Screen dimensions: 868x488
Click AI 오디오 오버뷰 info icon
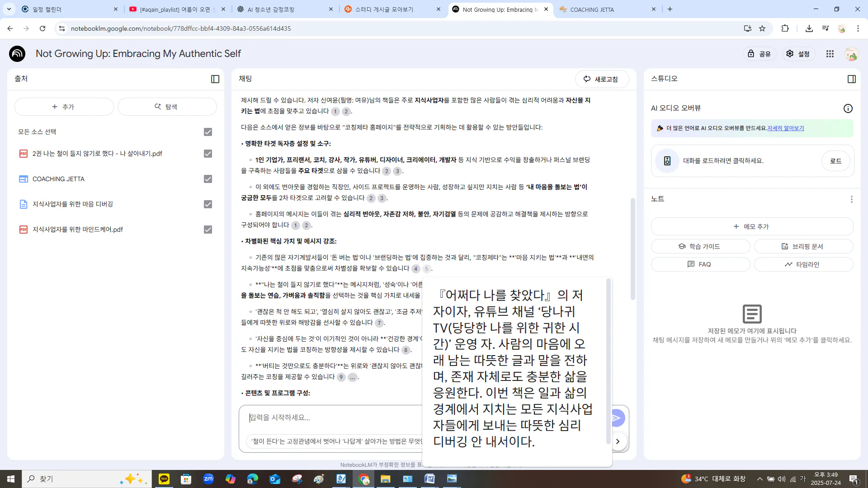(848, 108)
